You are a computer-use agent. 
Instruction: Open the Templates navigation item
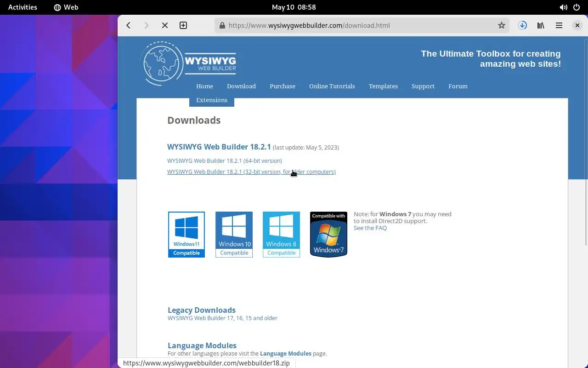pyautogui.click(x=383, y=86)
